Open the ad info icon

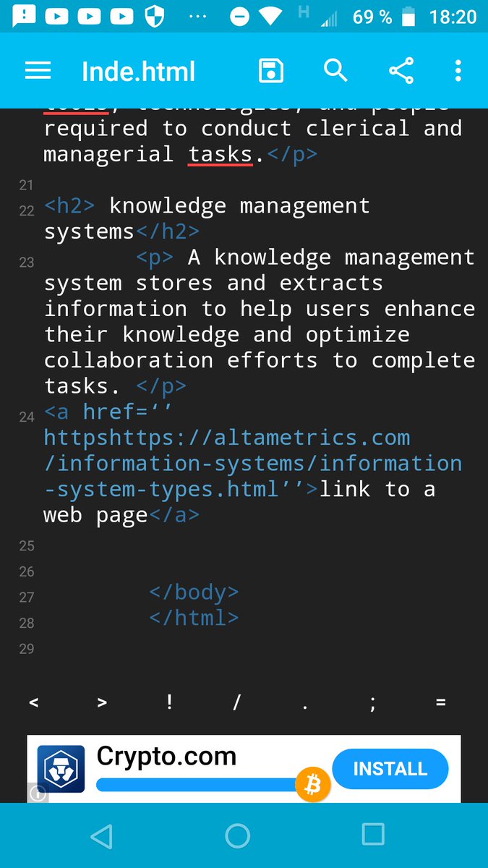38,793
